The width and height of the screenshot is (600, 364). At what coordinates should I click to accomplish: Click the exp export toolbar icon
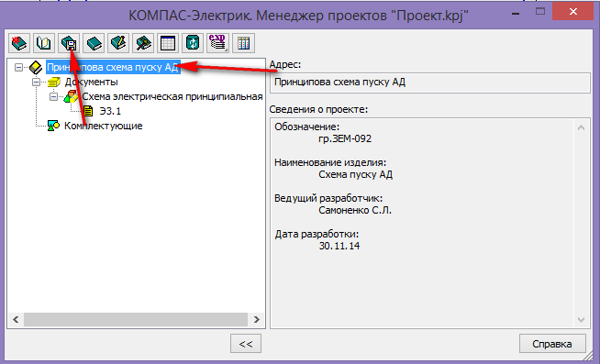coord(217,43)
